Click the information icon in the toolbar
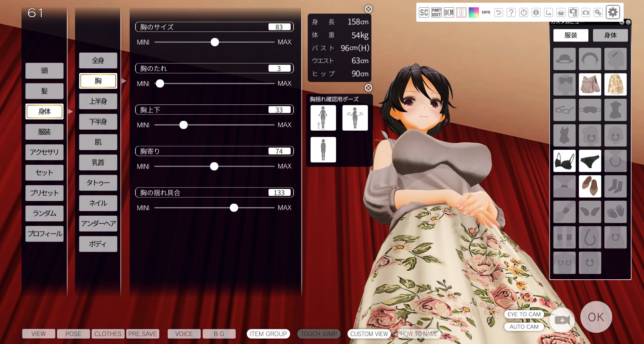Screen dimensions: 644x344 (536, 12)
